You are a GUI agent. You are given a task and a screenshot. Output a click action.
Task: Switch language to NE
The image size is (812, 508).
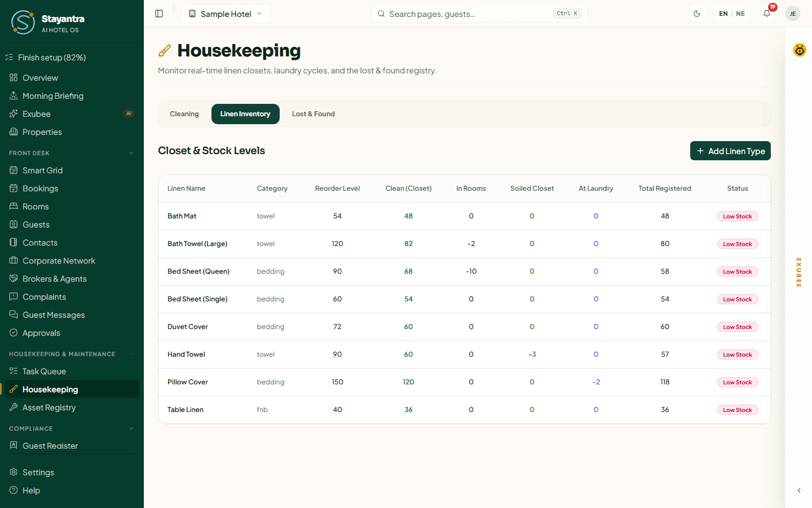(x=740, y=14)
